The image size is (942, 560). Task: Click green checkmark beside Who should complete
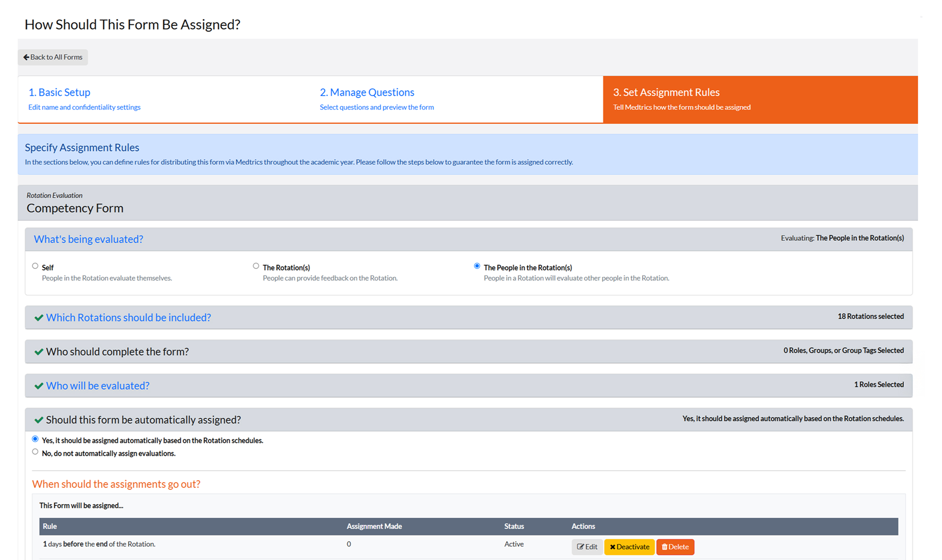coord(39,352)
